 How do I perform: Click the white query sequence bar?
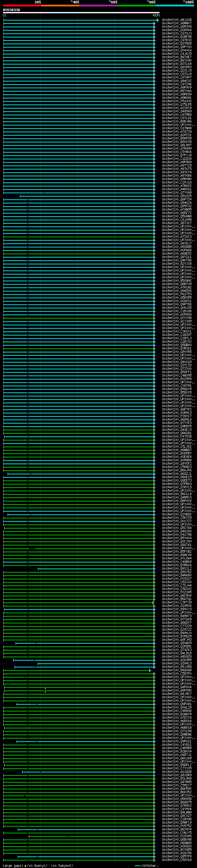pos(81,13)
